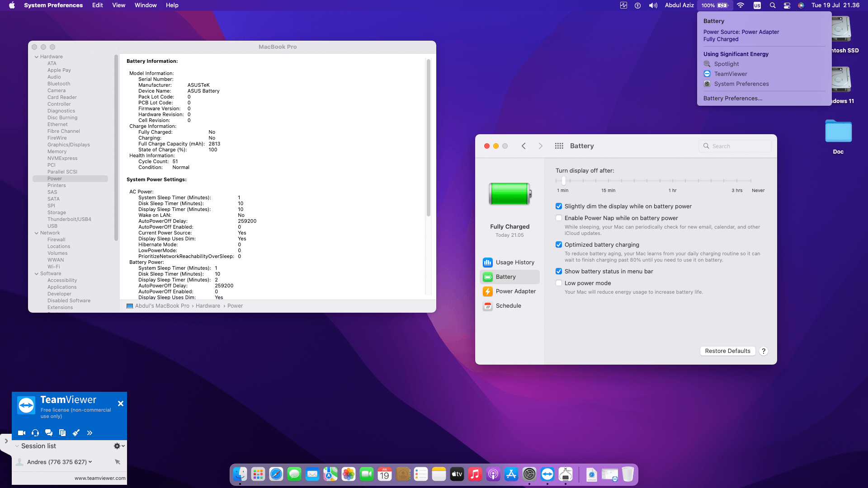Show more TeamViewer tools double-arrow
Viewport: 868px width, 488px height.
click(90, 433)
